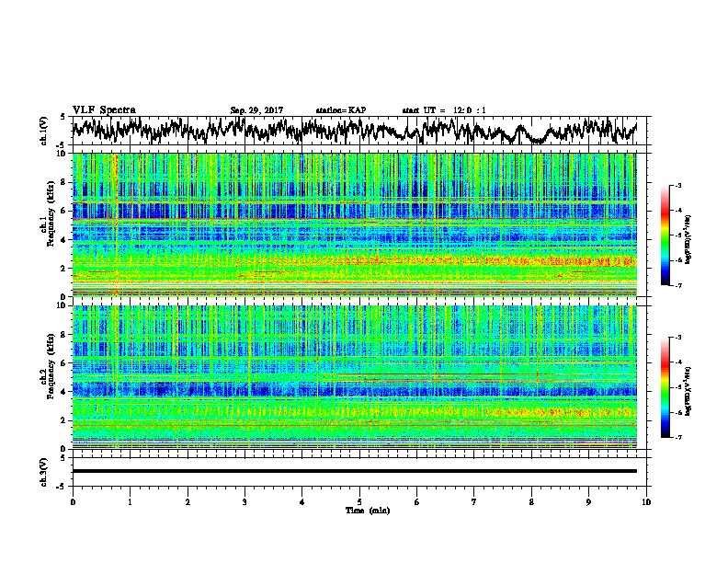Screen dimensions: 728x563
Task: Click the "ch.1(V)" waveform axis label
Action: (x=44, y=131)
